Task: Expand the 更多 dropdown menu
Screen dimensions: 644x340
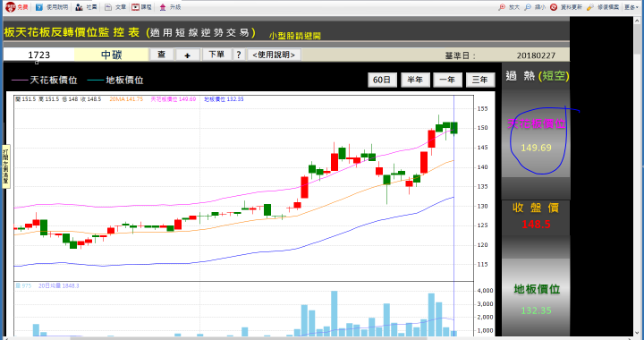Action: coord(631,7)
